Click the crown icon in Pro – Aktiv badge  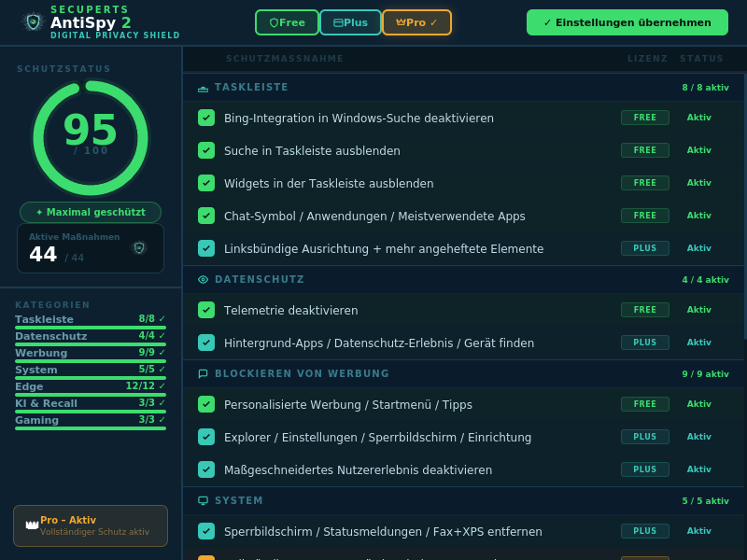(31, 523)
